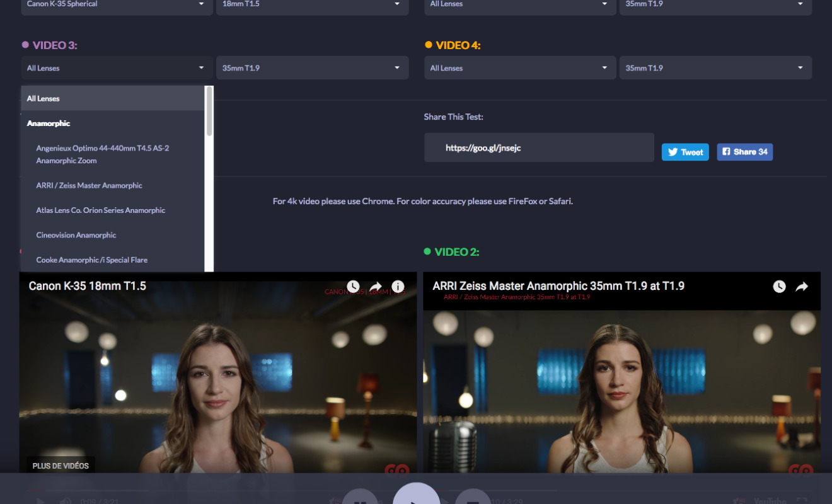Open the Canon K-35 18mm T1.5 video title
The width and height of the screenshot is (832, 504).
pos(88,286)
